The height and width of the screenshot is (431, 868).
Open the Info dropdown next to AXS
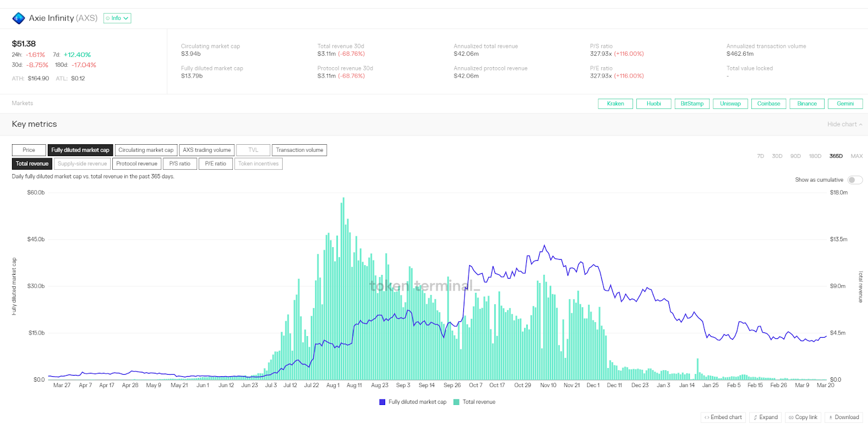117,18
